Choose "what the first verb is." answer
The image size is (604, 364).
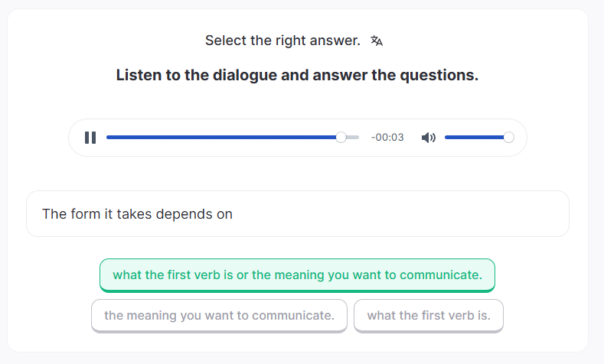(x=428, y=315)
